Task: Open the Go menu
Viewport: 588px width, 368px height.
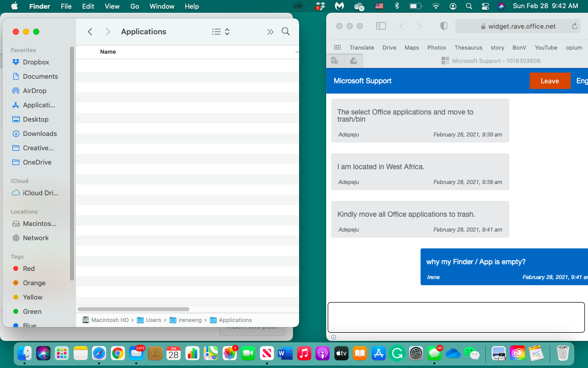Action: coord(135,6)
